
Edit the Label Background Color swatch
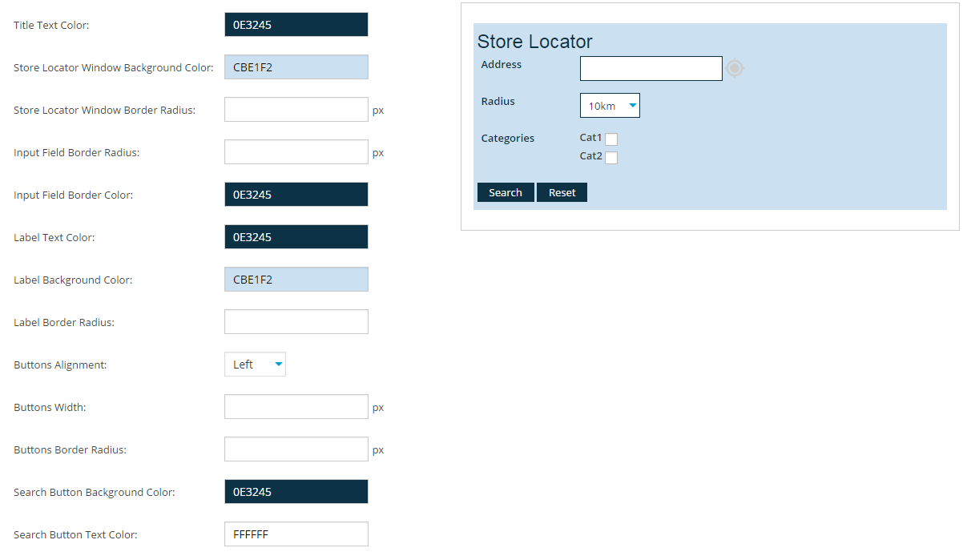click(x=296, y=280)
